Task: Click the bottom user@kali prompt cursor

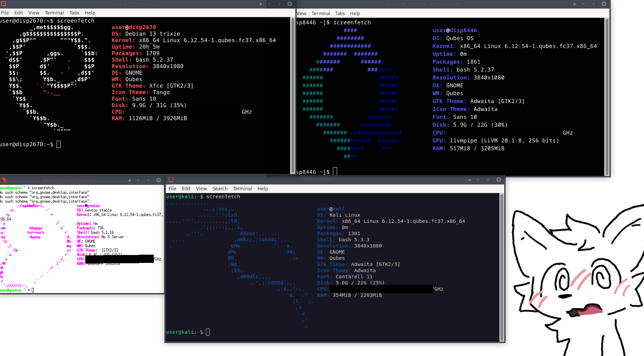Action: 208,332
